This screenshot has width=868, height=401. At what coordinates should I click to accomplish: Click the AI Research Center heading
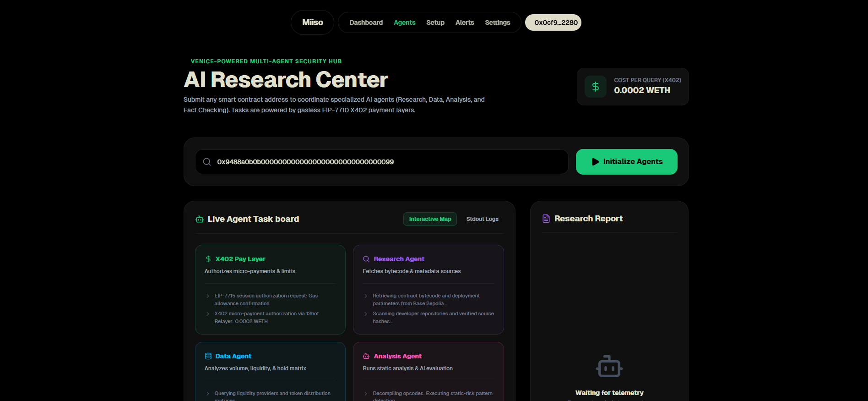click(x=286, y=80)
